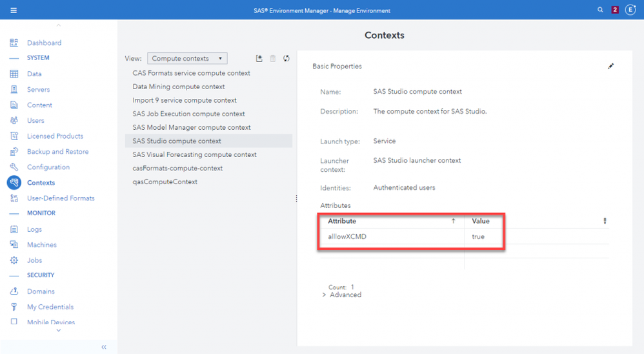Go to the Configuration page
The image size is (644, 354).
click(x=48, y=167)
